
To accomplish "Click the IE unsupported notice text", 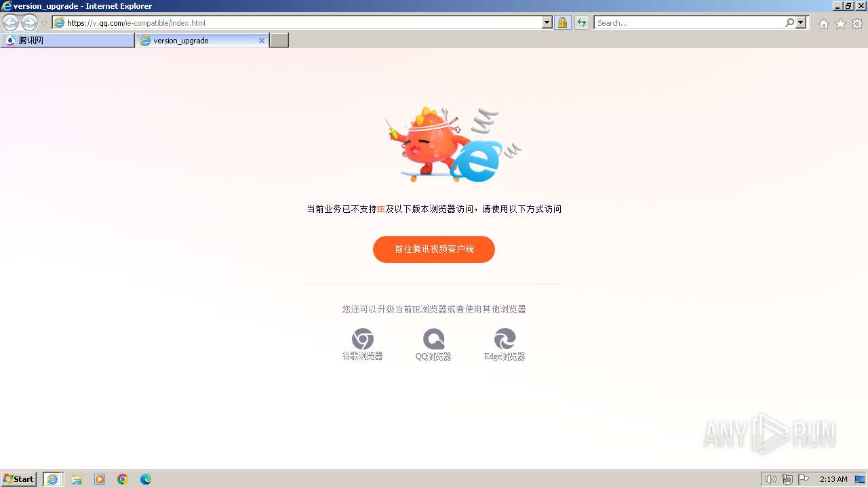I will 434,209.
